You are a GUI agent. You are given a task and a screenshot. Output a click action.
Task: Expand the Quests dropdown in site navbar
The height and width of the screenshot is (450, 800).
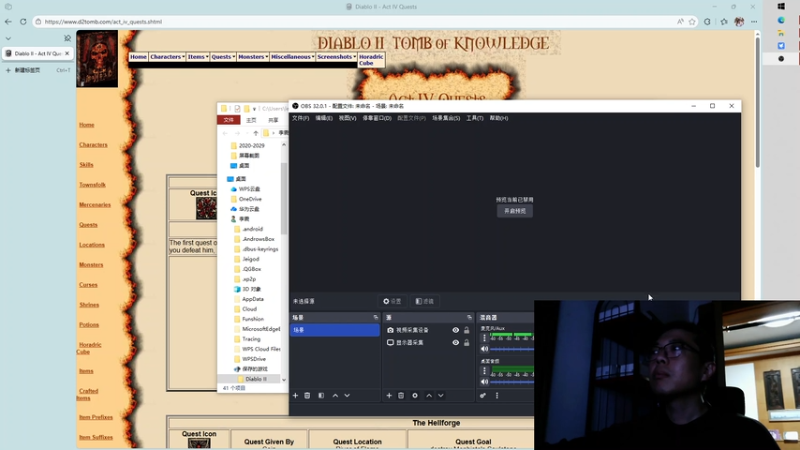pyautogui.click(x=223, y=57)
